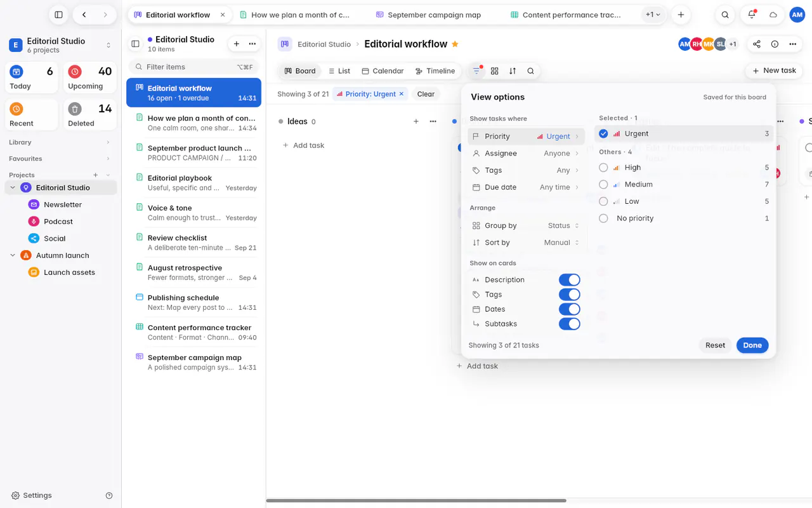This screenshot has height=508, width=812.
Task: Click the Reset button
Action: [715, 345]
